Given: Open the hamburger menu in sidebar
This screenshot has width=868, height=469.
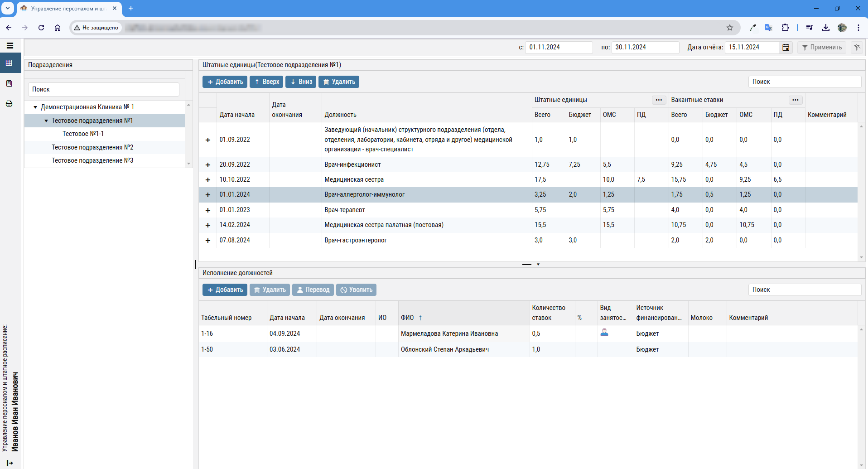Looking at the screenshot, I should click(x=10, y=46).
